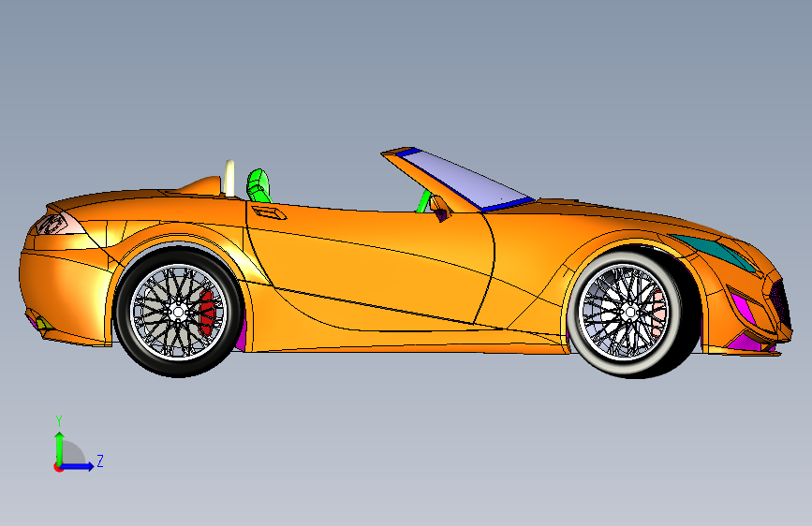Click the Z label of the axis triad
812x526 pixels.
[x=100, y=460]
